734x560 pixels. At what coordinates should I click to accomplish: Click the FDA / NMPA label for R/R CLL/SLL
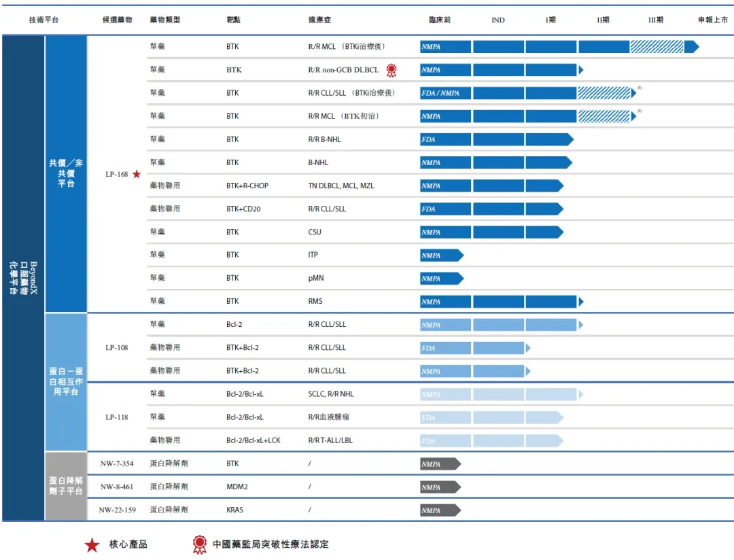click(x=440, y=93)
